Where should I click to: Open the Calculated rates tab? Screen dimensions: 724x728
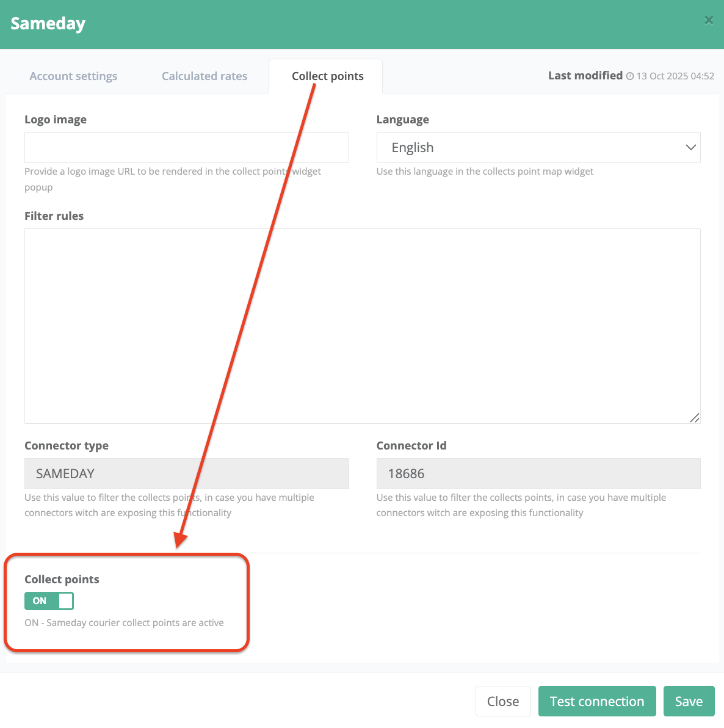[205, 76]
